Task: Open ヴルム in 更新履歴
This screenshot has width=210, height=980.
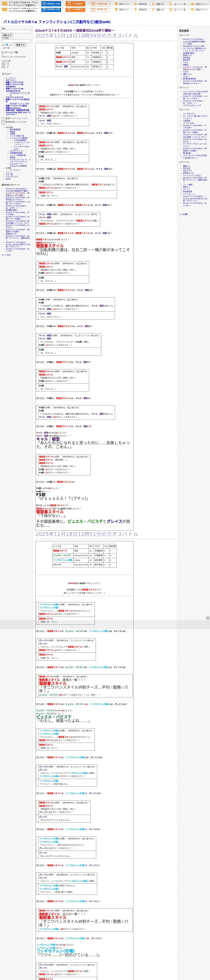Action: click(186, 76)
